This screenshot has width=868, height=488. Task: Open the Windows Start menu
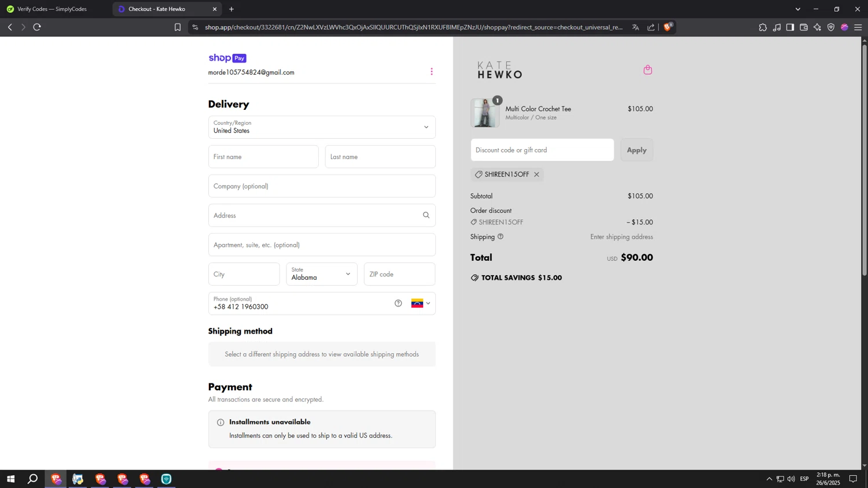pyautogui.click(x=10, y=479)
